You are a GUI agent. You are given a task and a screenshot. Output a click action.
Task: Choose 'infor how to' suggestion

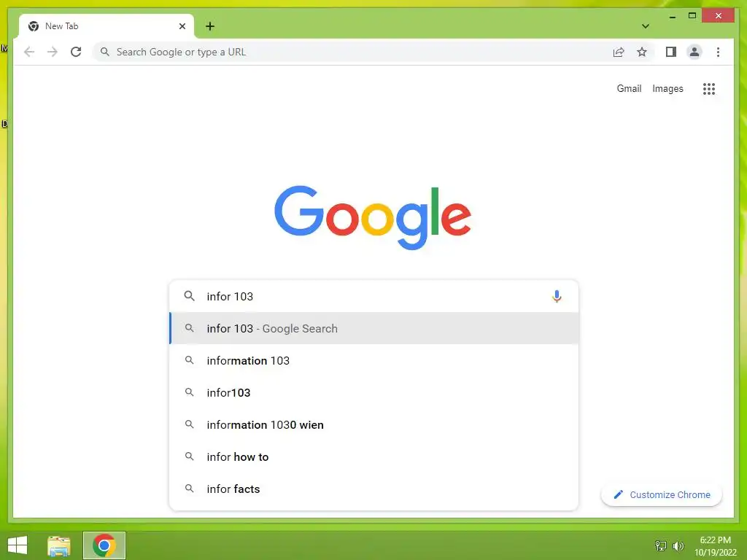(374, 456)
